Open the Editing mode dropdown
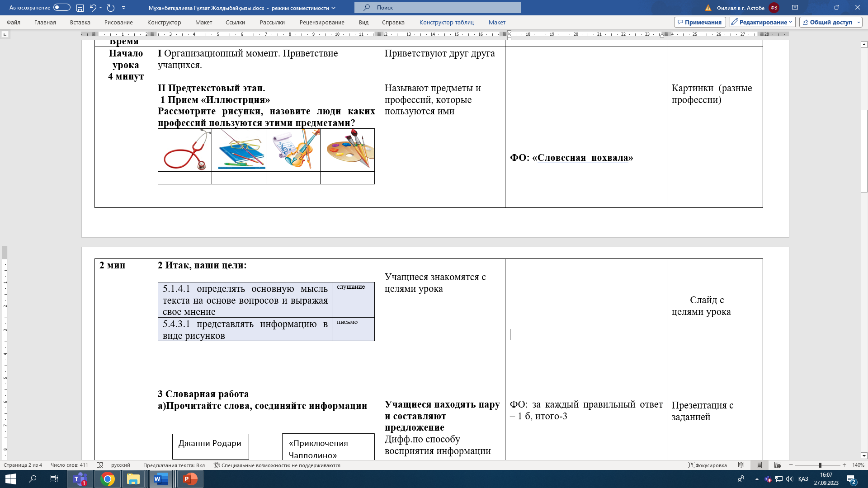This screenshot has width=868, height=488. 762,22
